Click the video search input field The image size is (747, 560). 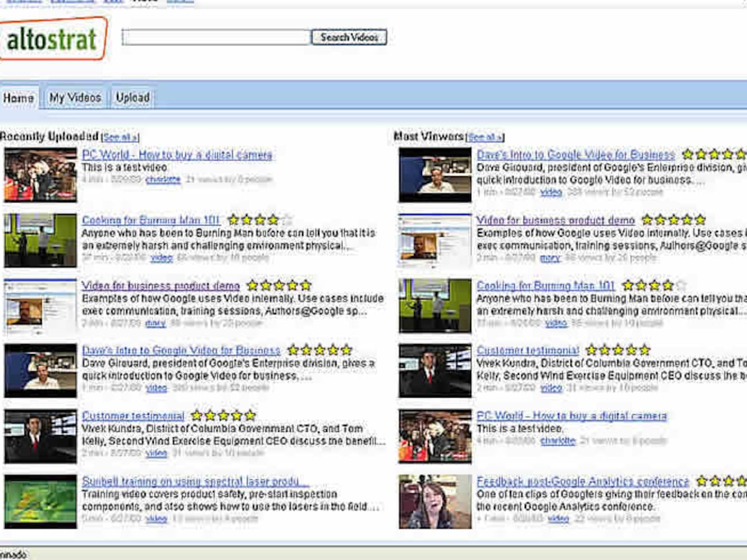pyautogui.click(x=216, y=37)
